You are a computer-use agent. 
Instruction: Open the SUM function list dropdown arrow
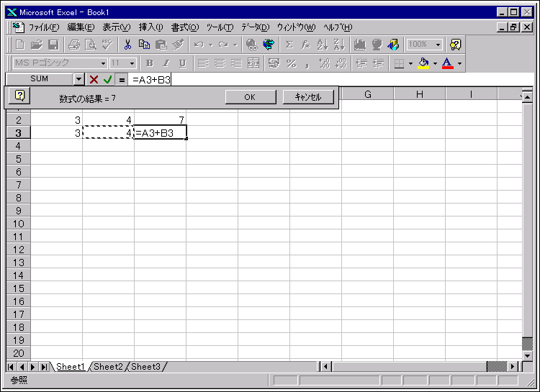click(x=78, y=79)
